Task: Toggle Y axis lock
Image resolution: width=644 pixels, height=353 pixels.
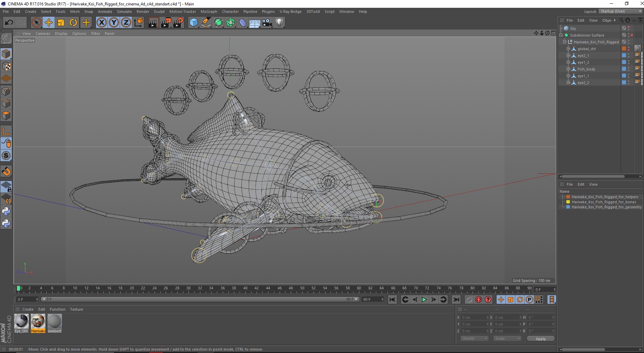Action: pyautogui.click(x=114, y=23)
